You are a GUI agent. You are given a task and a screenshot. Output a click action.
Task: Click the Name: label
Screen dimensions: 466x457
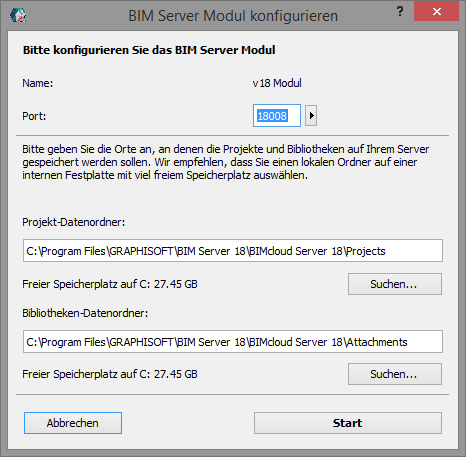pyautogui.click(x=38, y=83)
